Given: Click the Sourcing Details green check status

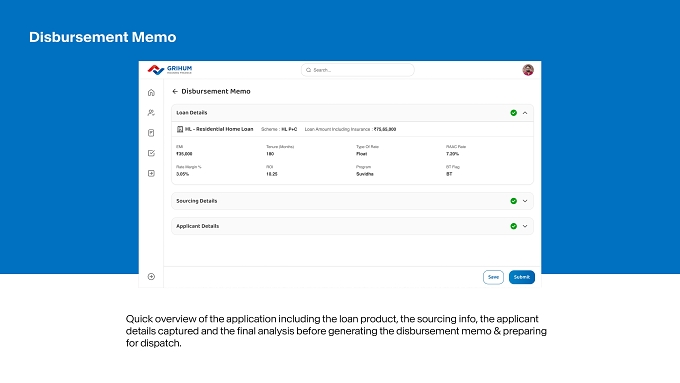Looking at the screenshot, I should (x=513, y=201).
